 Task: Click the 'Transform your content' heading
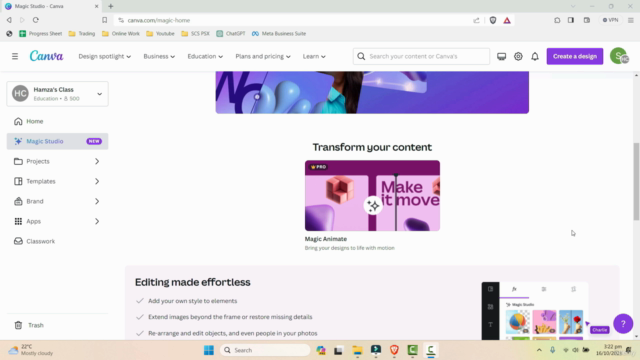[372, 147]
